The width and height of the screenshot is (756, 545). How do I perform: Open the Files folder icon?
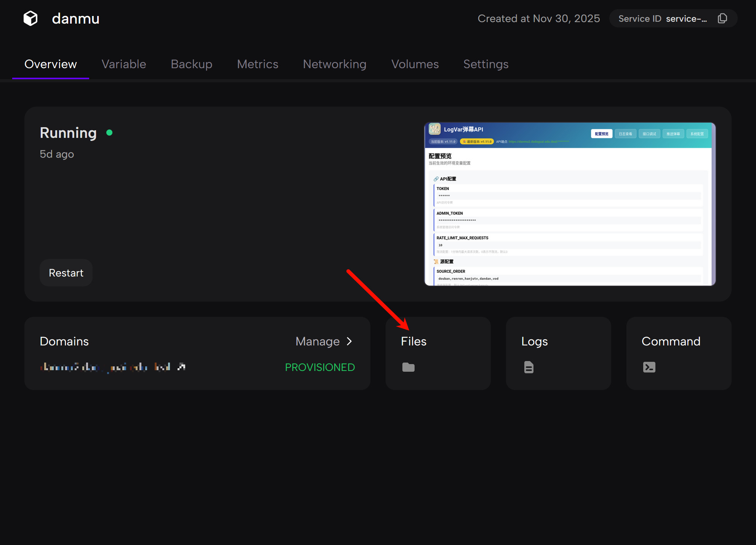pyautogui.click(x=408, y=367)
